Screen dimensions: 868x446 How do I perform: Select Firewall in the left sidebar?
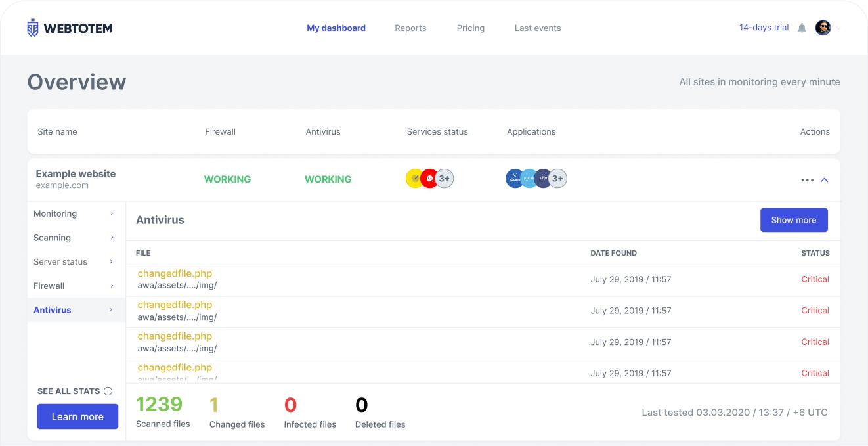tap(49, 286)
